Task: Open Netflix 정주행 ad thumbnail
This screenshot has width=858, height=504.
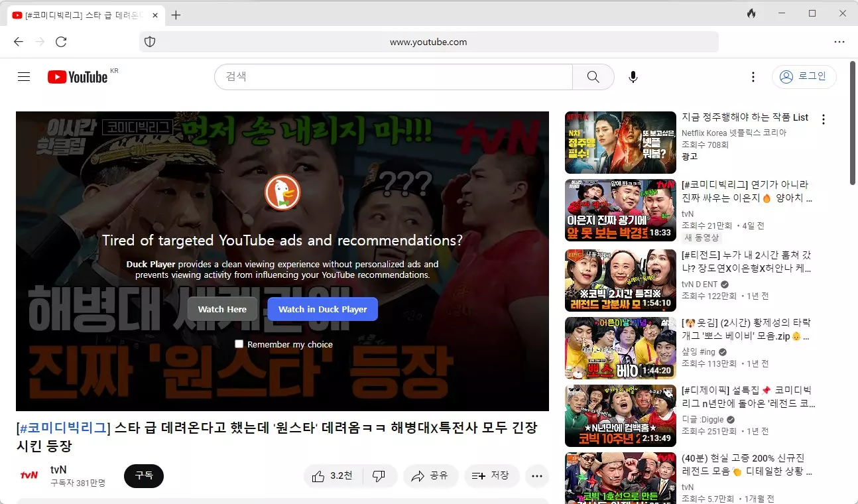Action: click(x=621, y=143)
